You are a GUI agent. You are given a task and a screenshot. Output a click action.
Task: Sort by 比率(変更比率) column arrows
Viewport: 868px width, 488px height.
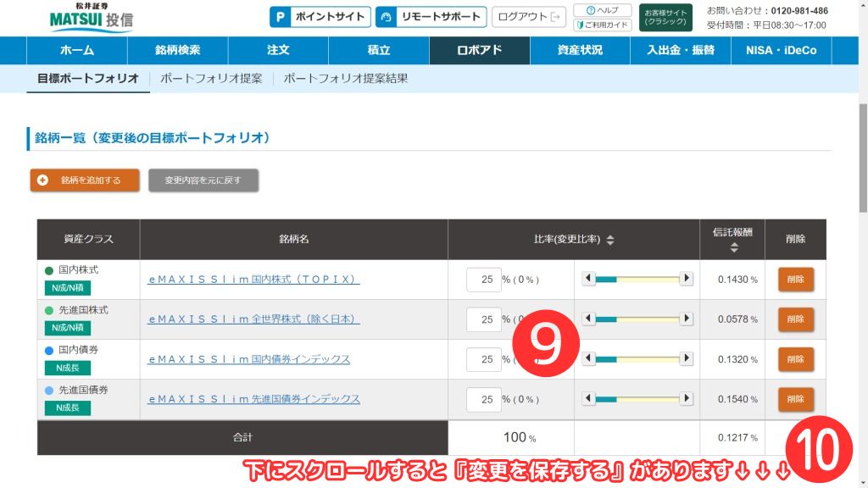coord(610,240)
